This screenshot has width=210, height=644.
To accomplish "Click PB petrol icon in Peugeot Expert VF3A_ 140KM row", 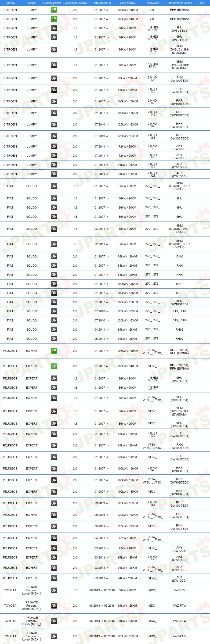I will [x=54, y=351].
